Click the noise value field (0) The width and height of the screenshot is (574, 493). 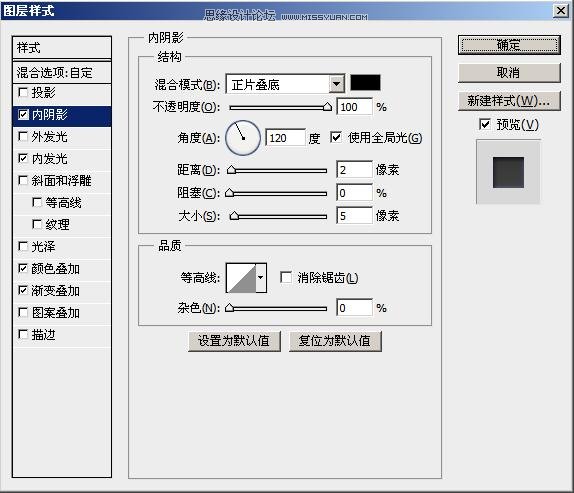354,308
